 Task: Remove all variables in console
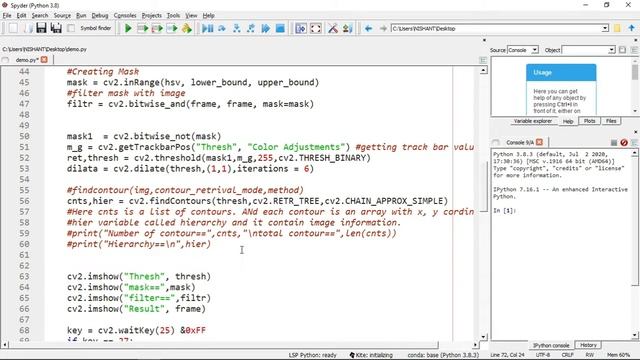tap(624, 142)
